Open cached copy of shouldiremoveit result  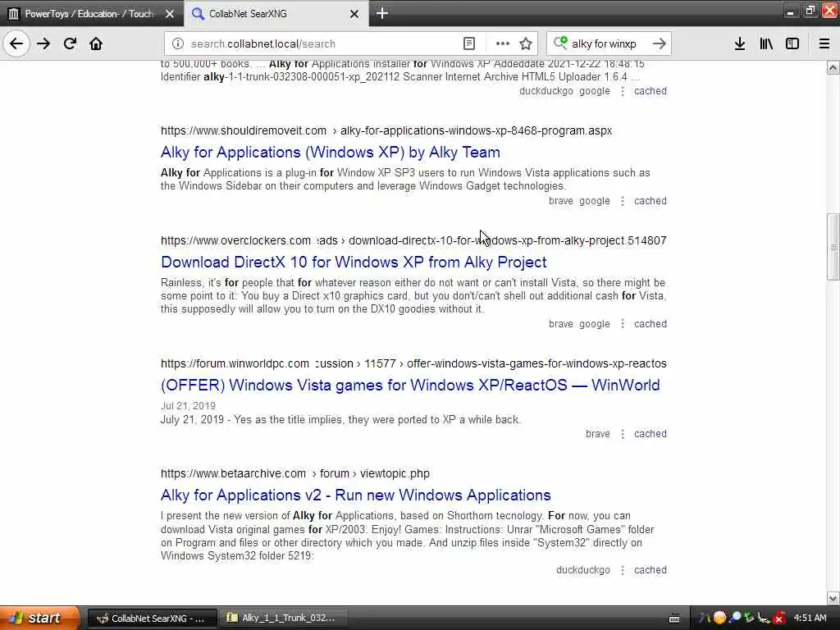point(651,201)
